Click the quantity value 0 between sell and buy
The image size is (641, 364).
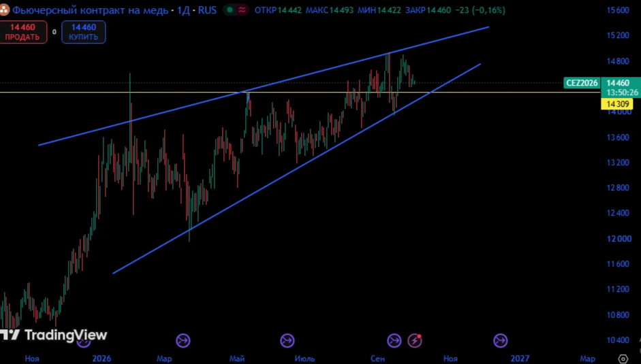[x=54, y=32]
